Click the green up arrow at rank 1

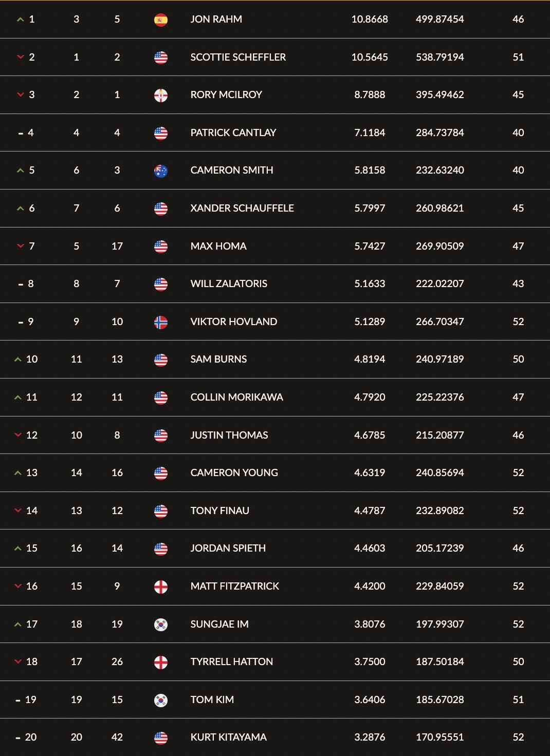click(21, 20)
